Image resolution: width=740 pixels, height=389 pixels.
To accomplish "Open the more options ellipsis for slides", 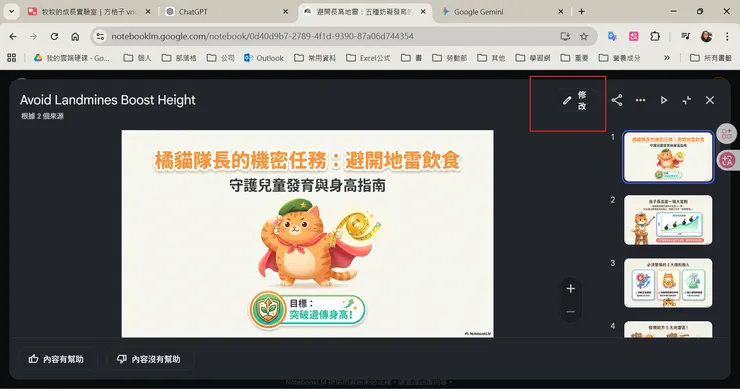I will pyautogui.click(x=640, y=100).
